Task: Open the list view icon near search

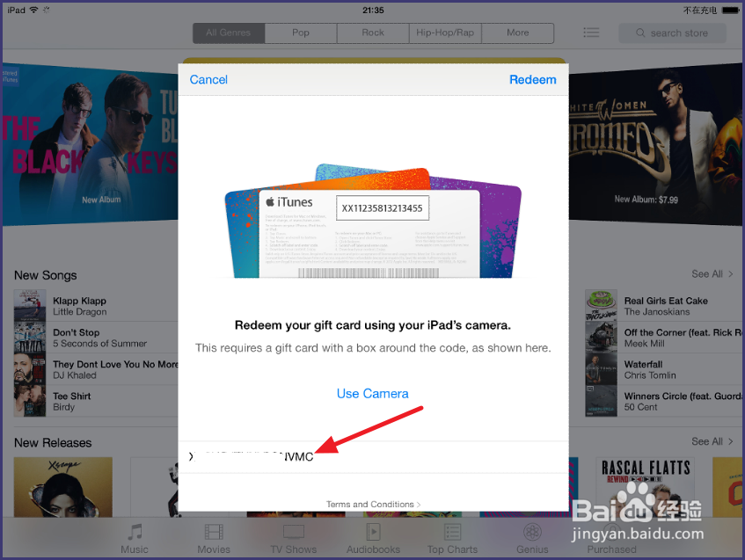Action: 591,33
